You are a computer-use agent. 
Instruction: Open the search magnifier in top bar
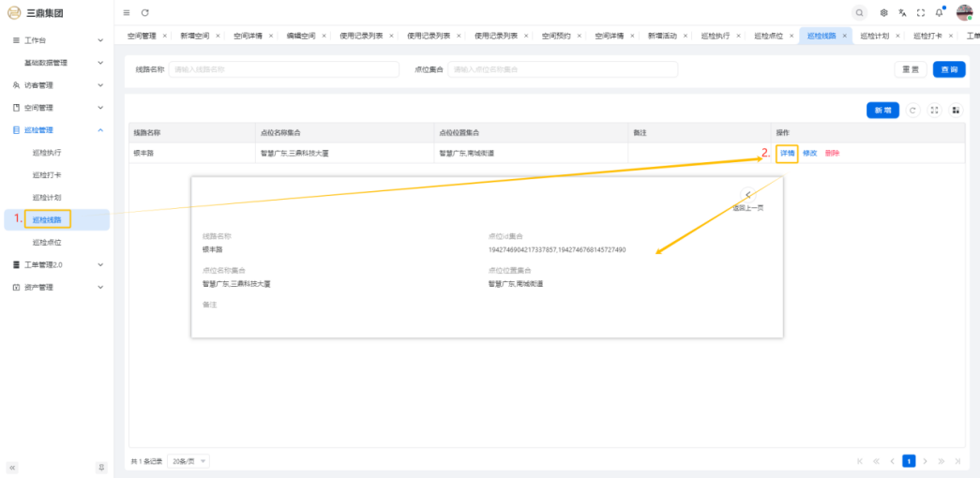tap(859, 12)
